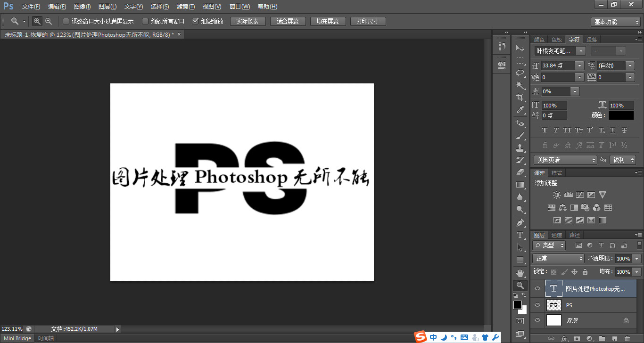
Task: Click the Zoom In magnifier icon
Action: 37,21
